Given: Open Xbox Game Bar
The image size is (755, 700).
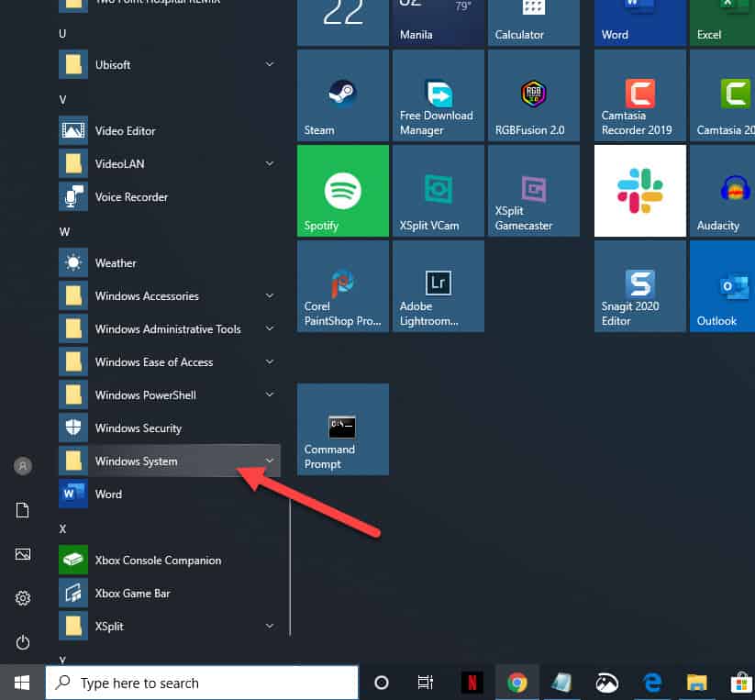Looking at the screenshot, I should click(x=170, y=594).
